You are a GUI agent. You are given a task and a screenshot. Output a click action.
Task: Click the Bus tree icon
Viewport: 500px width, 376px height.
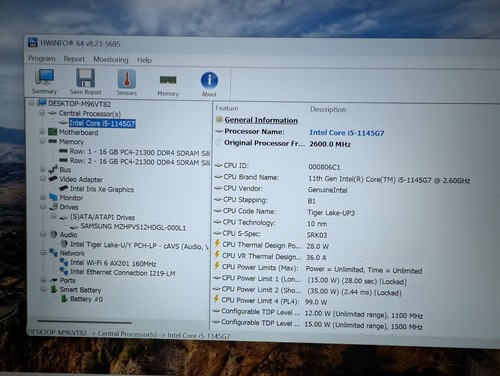53,169
